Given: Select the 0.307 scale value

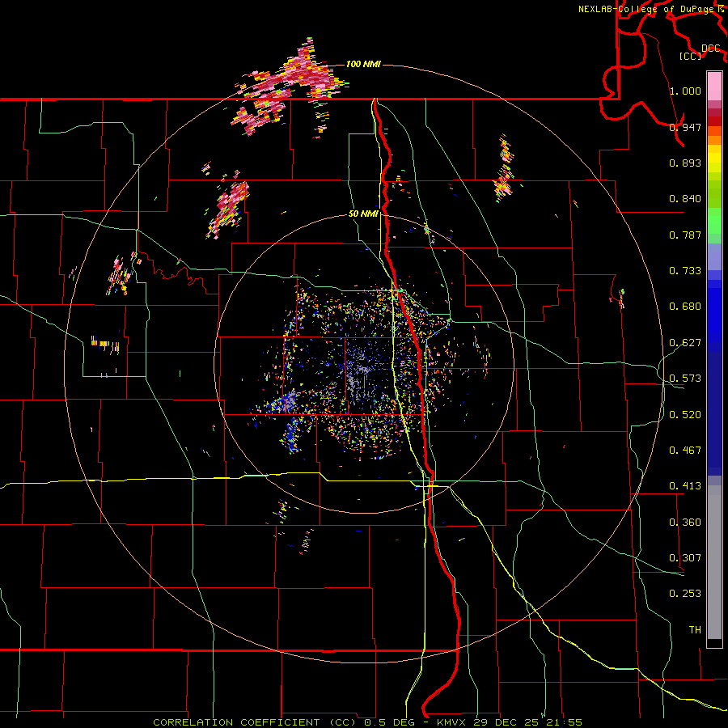Looking at the screenshot, I should (x=685, y=558).
